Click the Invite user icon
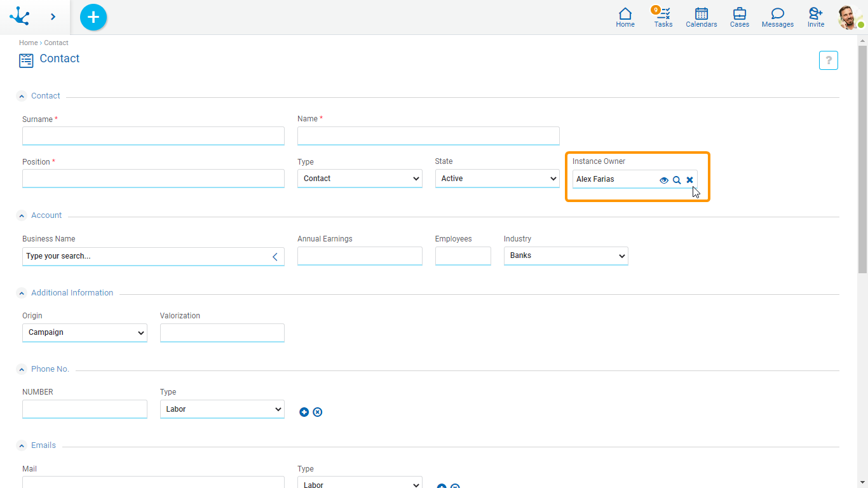The image size is (868, 488). [815, 17]
